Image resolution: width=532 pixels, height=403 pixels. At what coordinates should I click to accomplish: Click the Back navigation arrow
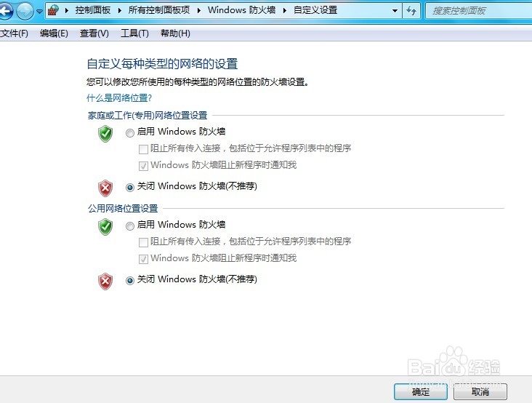pyautogui.click(x=5, y=11)
